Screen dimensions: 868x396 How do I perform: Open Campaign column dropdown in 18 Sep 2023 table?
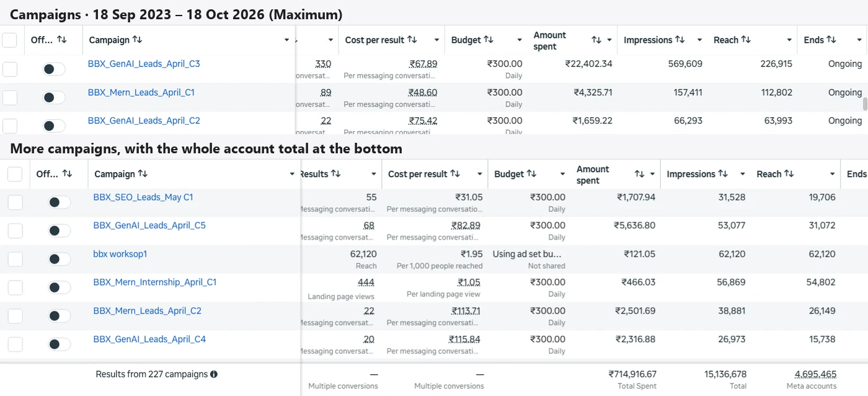(286, 40)
